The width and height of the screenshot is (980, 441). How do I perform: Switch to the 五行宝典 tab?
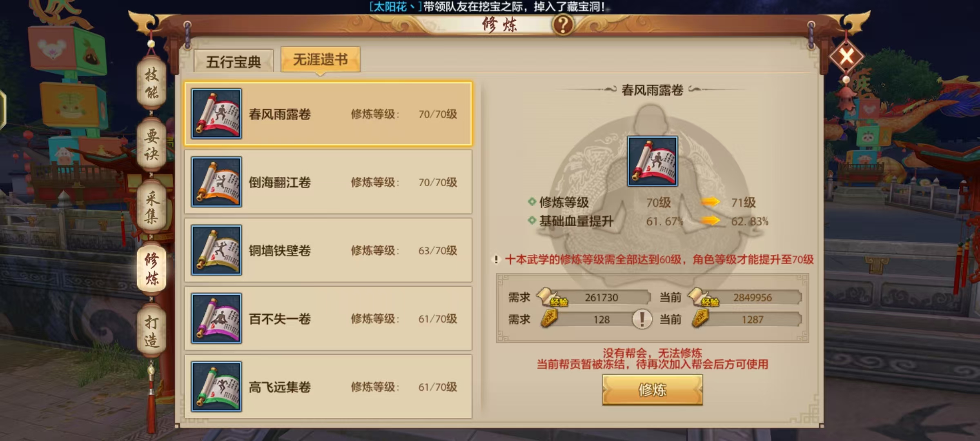click(x=234, y=61)
